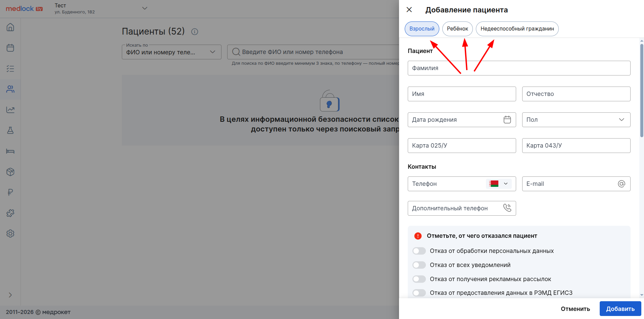Image resolution: width=644 pixels, height=319 pixels.
Task: Toggle refusal of advertising mailings
Action: pos(419,279)
